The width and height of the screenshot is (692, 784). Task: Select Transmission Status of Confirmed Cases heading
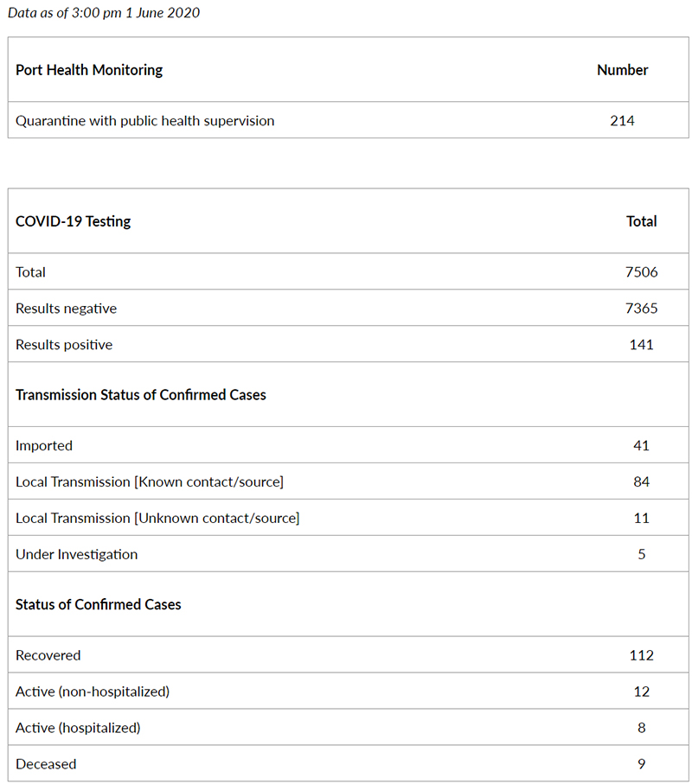click(141, 395)
